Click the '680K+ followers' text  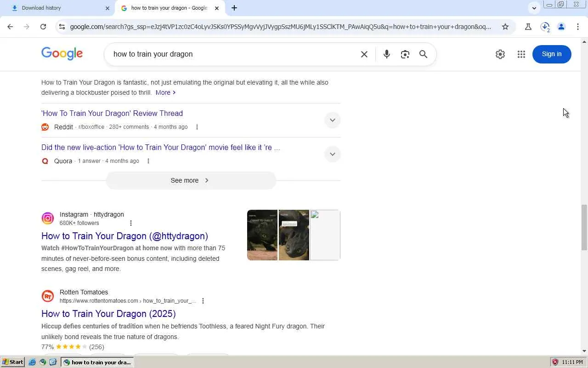[x=79, y=223]
